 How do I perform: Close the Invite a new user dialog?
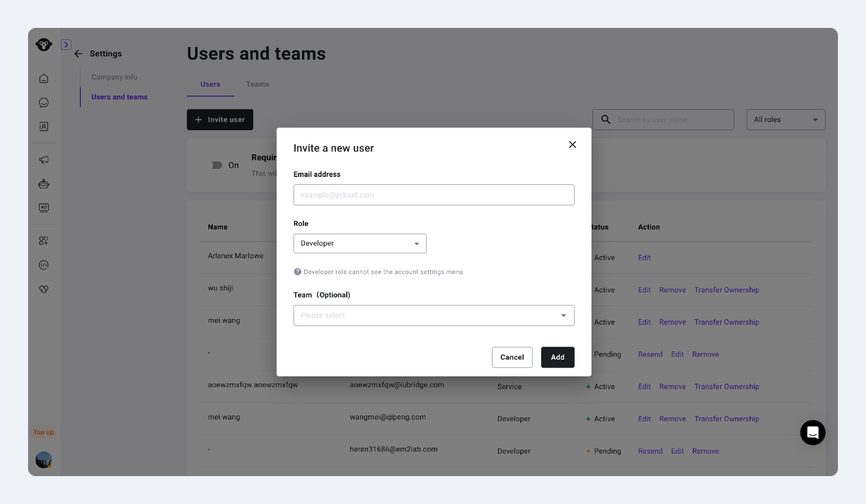coord(572,145)
